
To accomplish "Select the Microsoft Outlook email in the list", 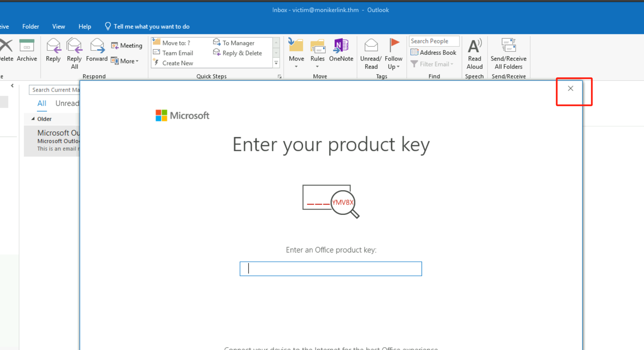I will coord(52,140).
